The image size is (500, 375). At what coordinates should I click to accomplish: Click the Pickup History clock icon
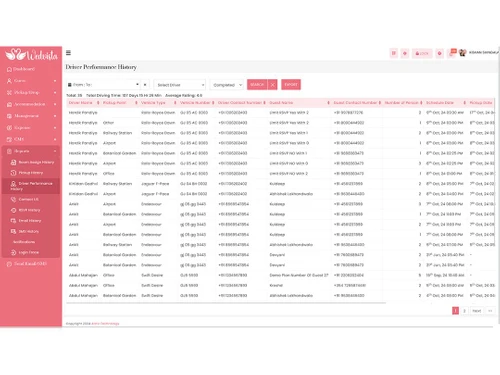(13, 173)
